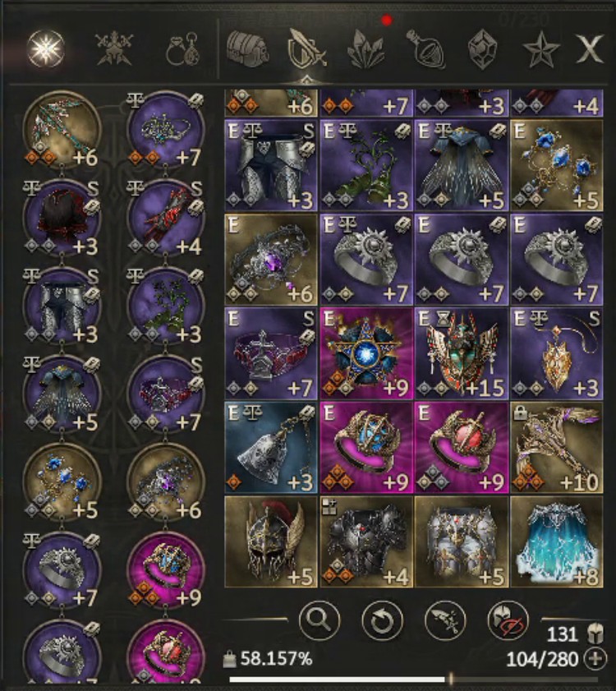This screenshot has height=691, width=616.
Task: Select the gemstone category tab
Action: (x=482, y=49)
